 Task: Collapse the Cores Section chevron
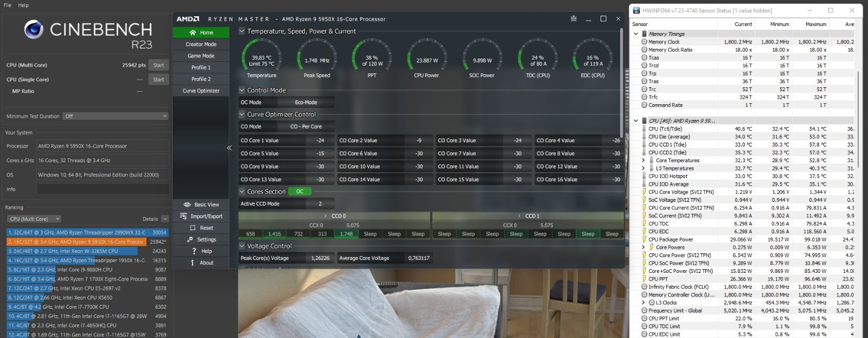pos(242,192)
